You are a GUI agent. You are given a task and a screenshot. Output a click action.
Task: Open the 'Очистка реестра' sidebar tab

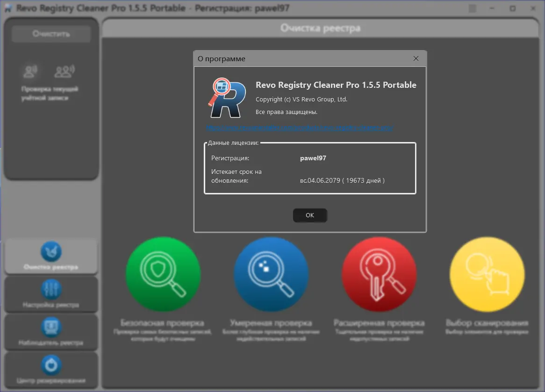51,256
